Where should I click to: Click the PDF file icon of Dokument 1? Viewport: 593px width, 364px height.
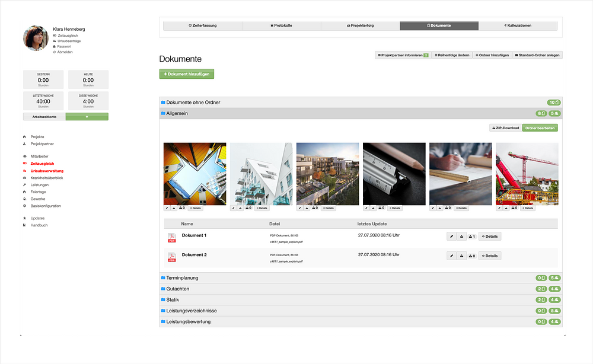point(172,238)
